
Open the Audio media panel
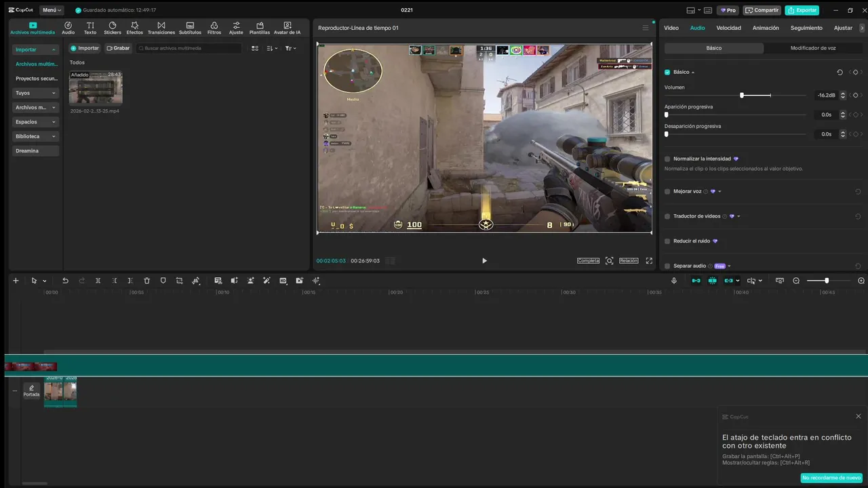68,28
